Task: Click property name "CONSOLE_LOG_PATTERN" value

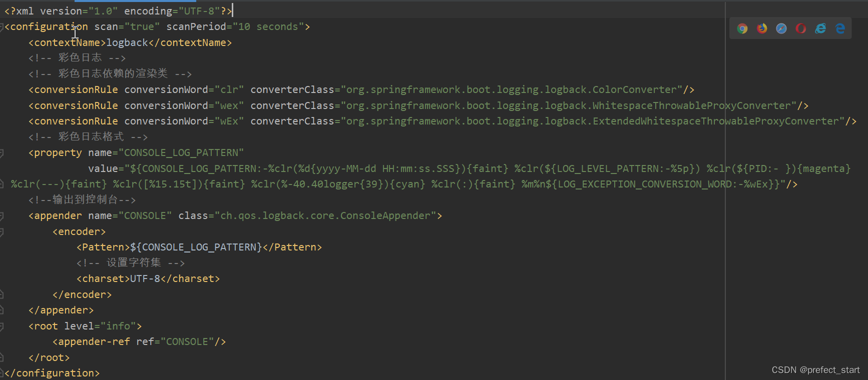Action: click(181, 152)
